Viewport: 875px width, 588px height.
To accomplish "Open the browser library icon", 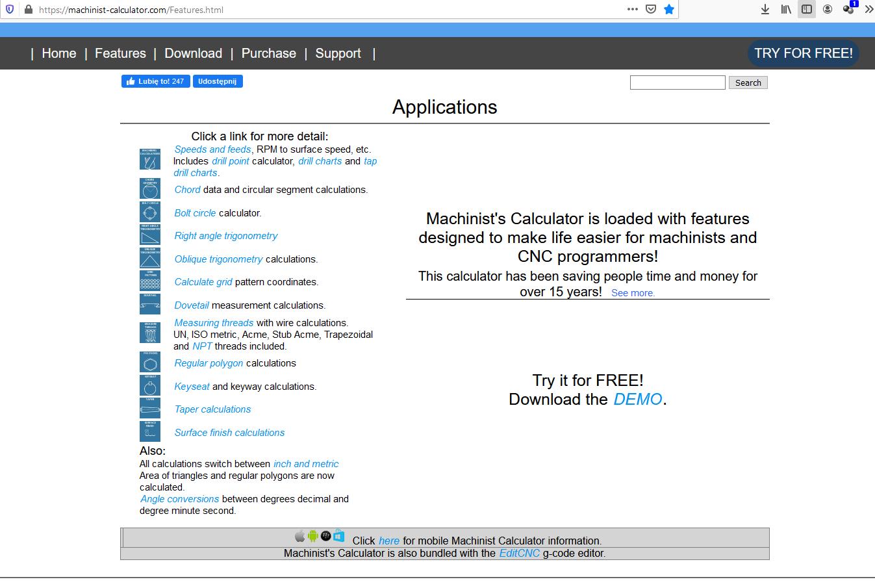I will pyautogui.click(x=786, y=9).
